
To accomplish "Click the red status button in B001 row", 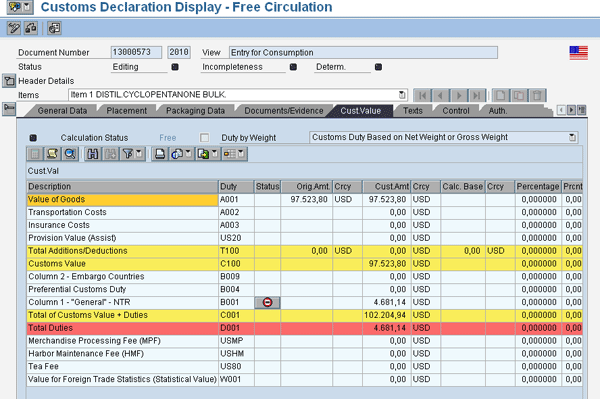I will [x=267, y=302].
